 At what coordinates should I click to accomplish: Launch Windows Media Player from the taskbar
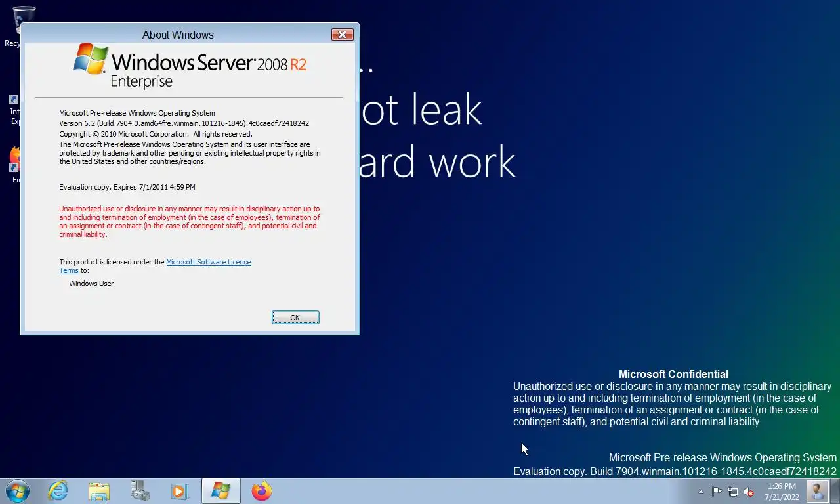[x=180, y=491]
